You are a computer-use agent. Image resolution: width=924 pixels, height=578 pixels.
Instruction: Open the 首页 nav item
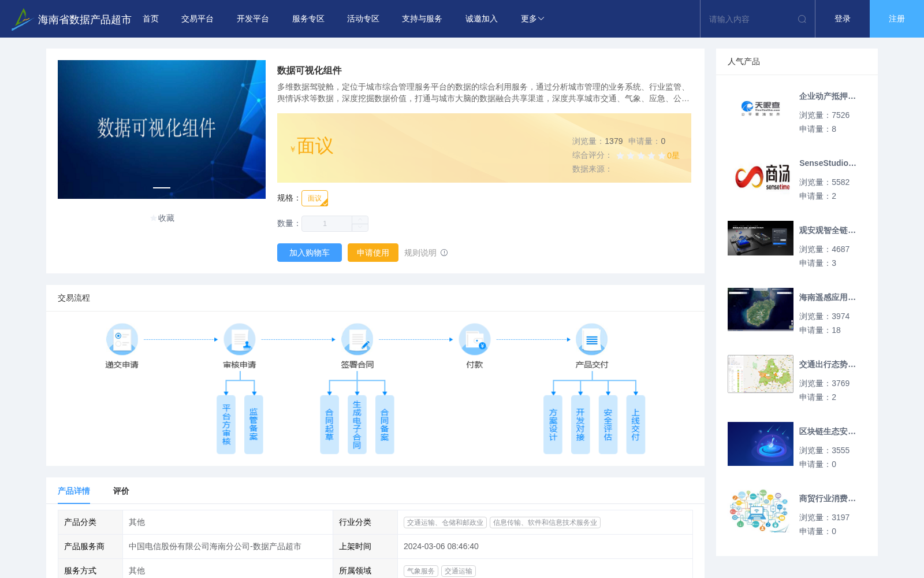[151, 19]
